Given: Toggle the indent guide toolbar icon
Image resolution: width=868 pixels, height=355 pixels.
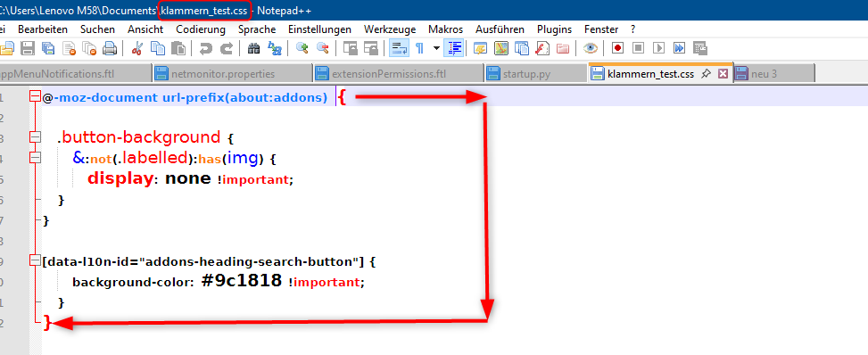Looking at the screenshot, I should click(x=454, y=49).
